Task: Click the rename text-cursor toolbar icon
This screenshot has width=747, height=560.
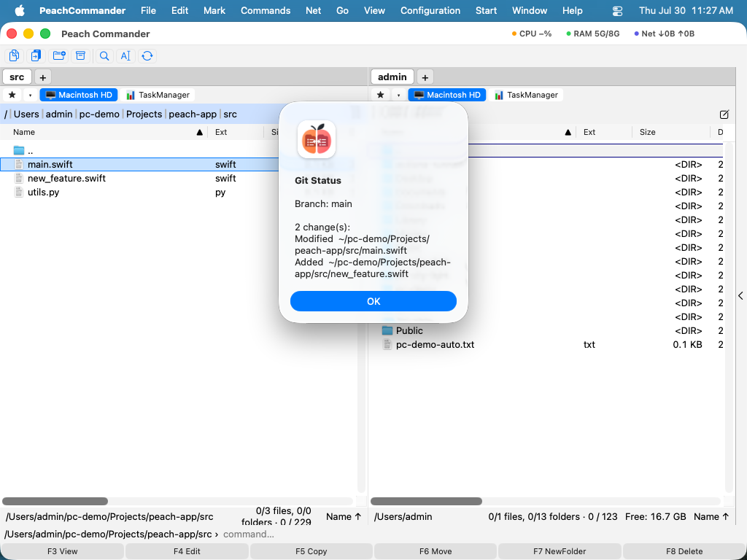Action: pos(125,55)
